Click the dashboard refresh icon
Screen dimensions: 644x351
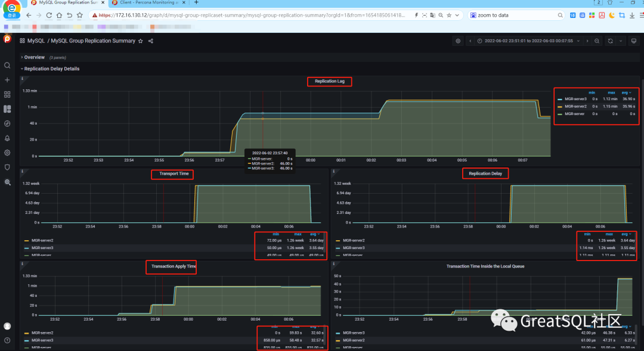pos(611,41)
